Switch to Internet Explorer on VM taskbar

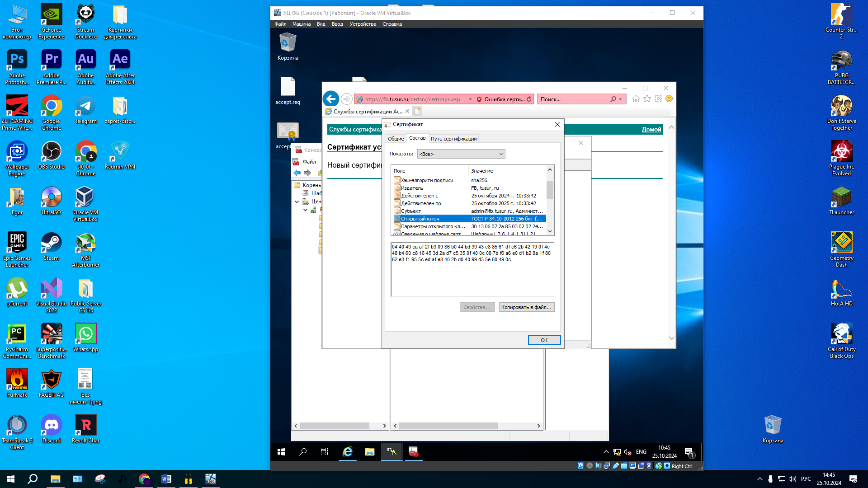[x=347, y=452]
